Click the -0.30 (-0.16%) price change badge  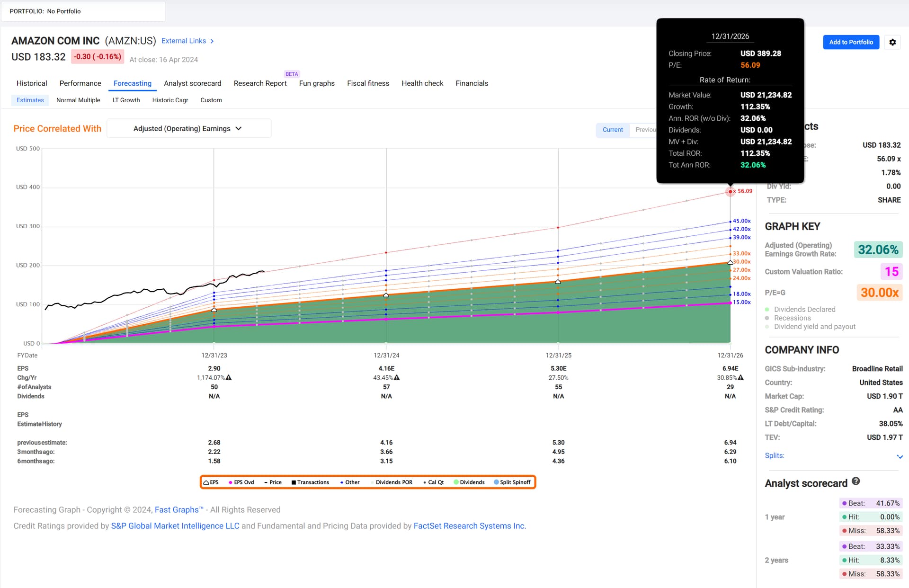[x=98, y=57]
